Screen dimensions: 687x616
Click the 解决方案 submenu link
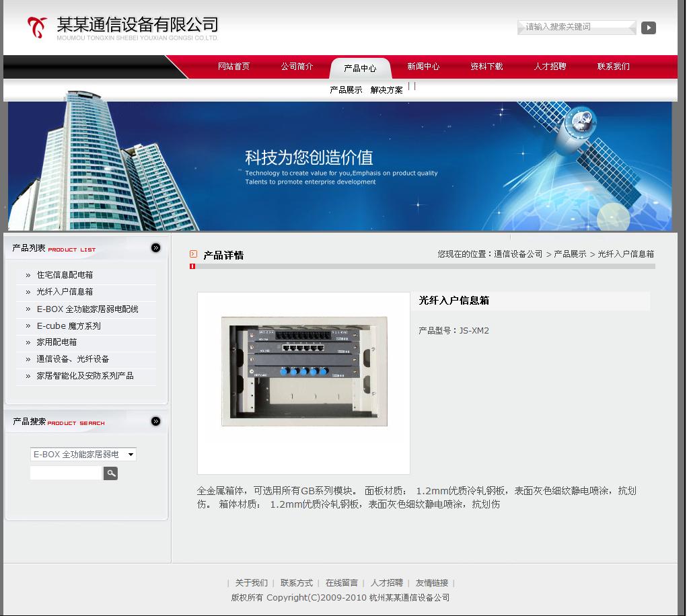click(386, 90)
